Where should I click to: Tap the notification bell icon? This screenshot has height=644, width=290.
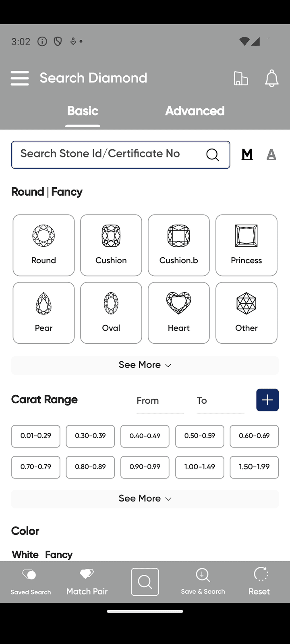(271, 78)
